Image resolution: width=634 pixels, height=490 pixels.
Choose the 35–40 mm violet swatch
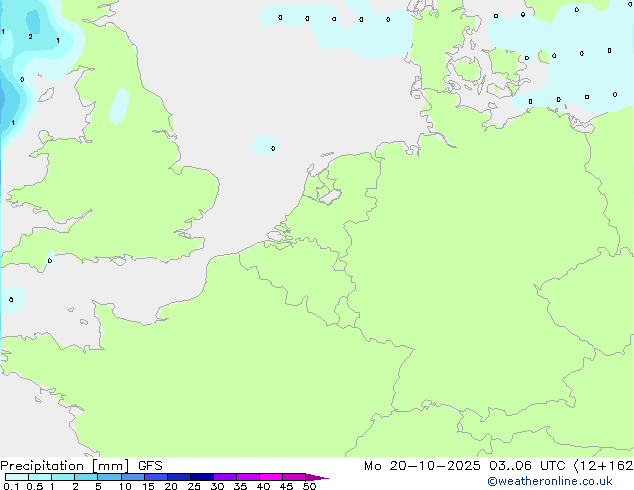coord(248,477)
